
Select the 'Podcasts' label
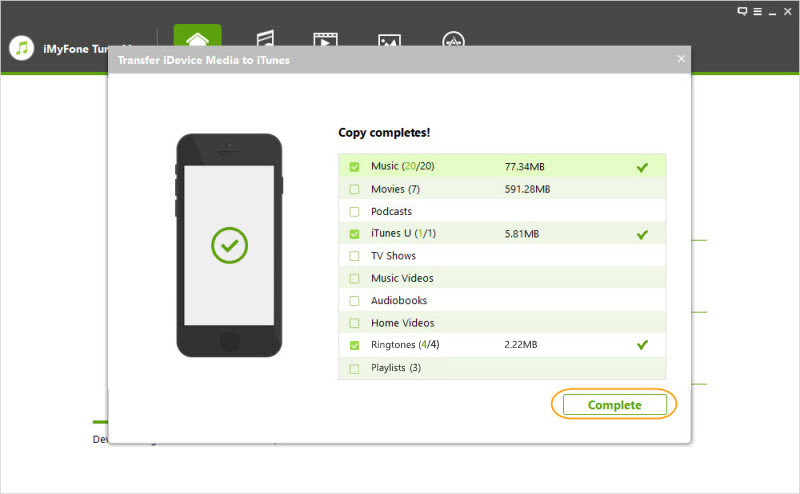[391, 211]
